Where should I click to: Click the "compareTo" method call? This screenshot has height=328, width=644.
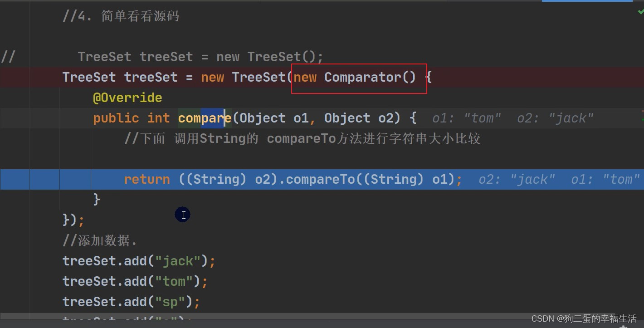(320, 180)
